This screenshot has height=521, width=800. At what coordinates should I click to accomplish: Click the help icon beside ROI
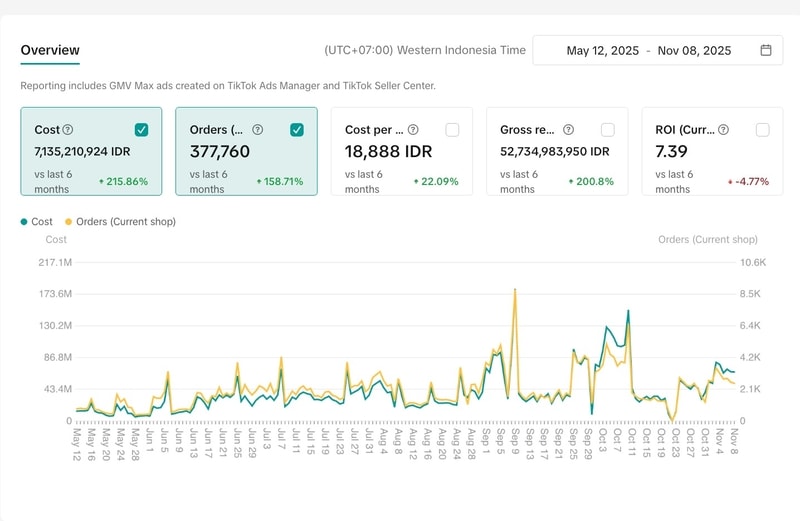click(723, 130)
